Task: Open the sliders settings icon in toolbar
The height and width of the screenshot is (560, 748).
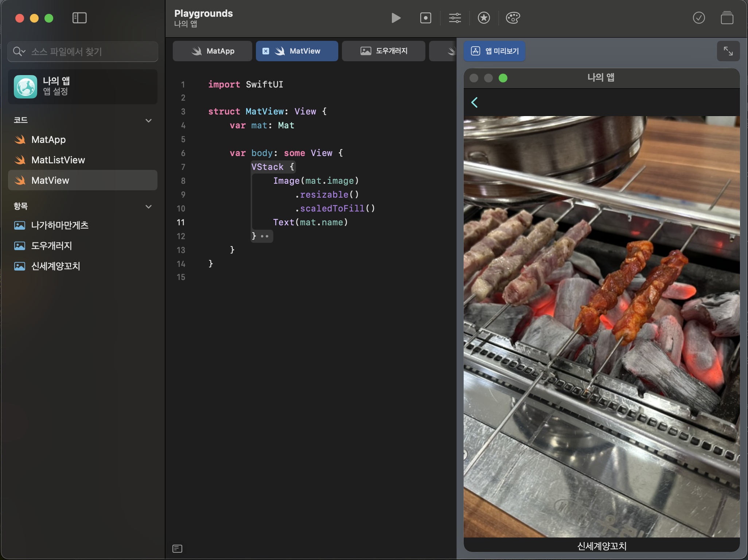Action: pos(455,18)
